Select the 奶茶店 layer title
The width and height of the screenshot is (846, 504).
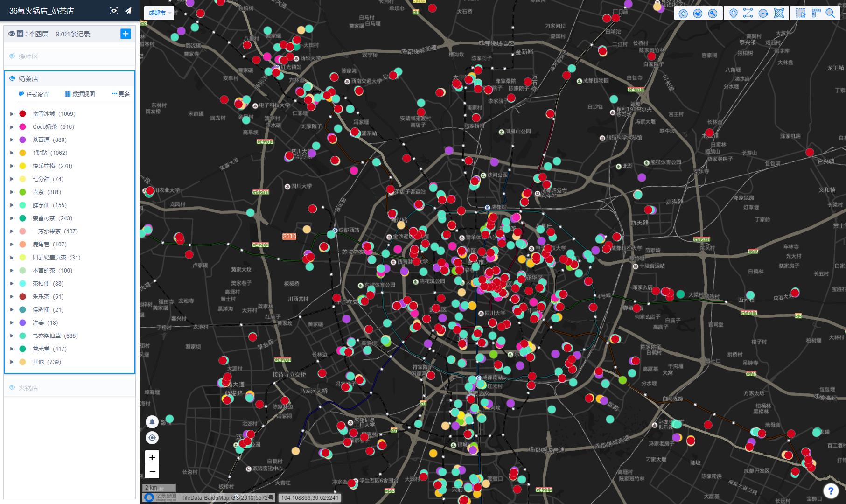28,79
